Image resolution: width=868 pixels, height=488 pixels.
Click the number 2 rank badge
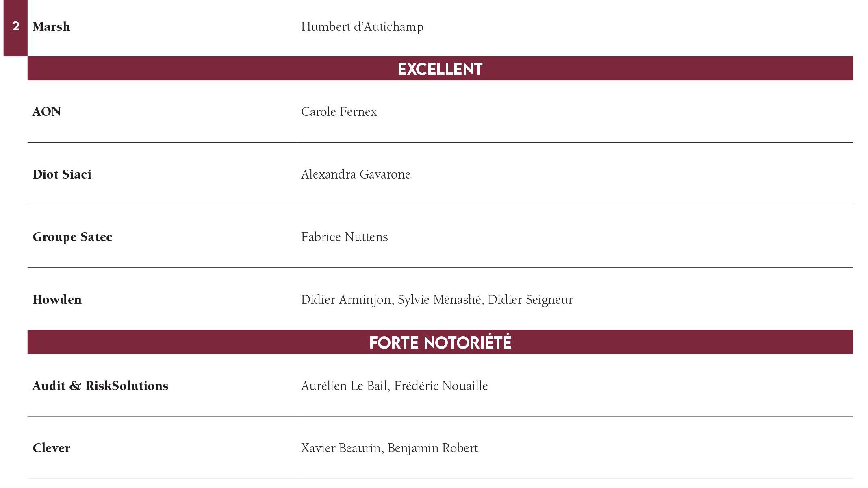coord(15,26)
